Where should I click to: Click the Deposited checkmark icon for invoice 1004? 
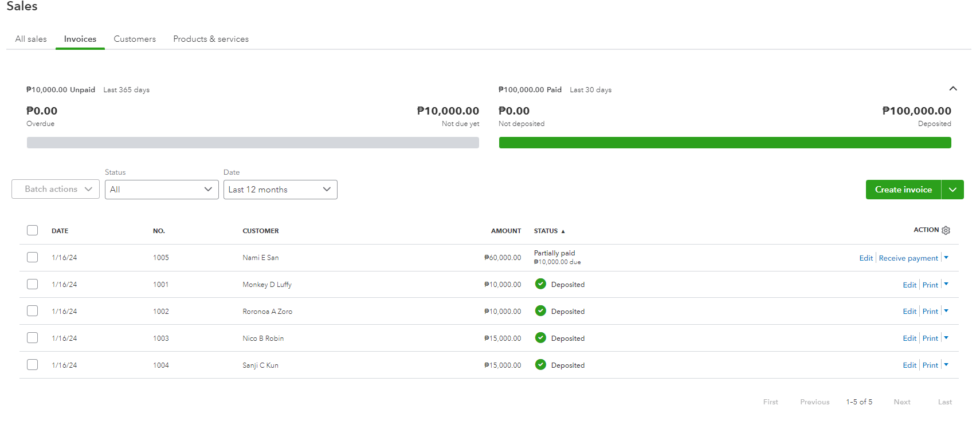coord(540,365)
